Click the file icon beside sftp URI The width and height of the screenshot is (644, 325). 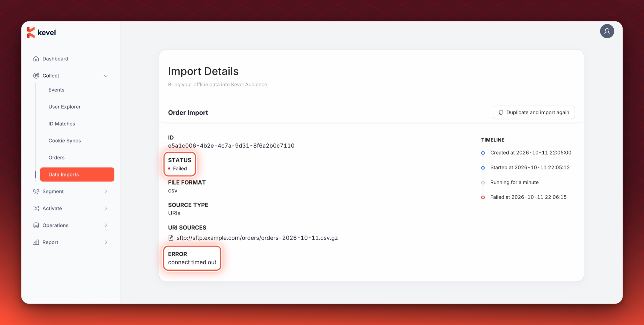click(171, 238)
